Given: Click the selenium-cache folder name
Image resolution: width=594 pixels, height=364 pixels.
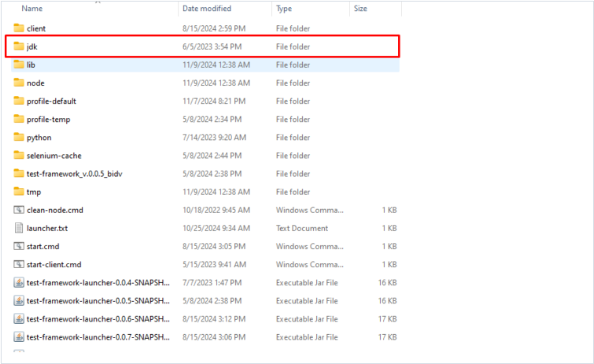Looking at the screenshot, I should [x=53, y=156].
